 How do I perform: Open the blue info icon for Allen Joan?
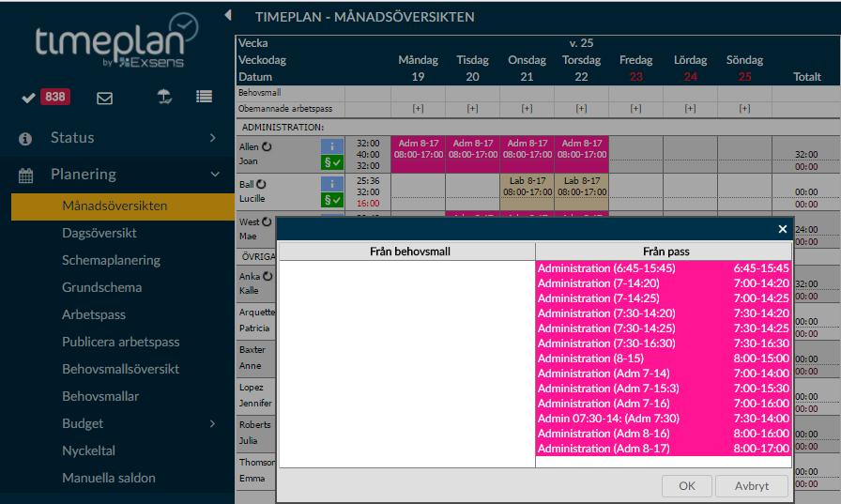click(332, 145)
